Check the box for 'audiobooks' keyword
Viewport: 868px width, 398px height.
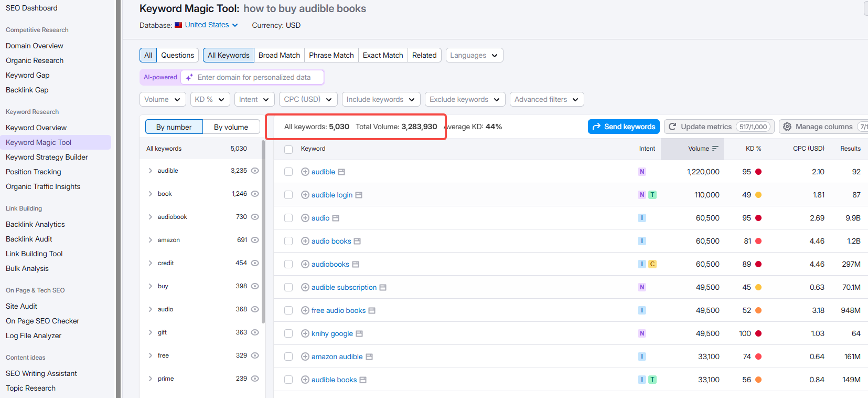[x=288, y=264]
